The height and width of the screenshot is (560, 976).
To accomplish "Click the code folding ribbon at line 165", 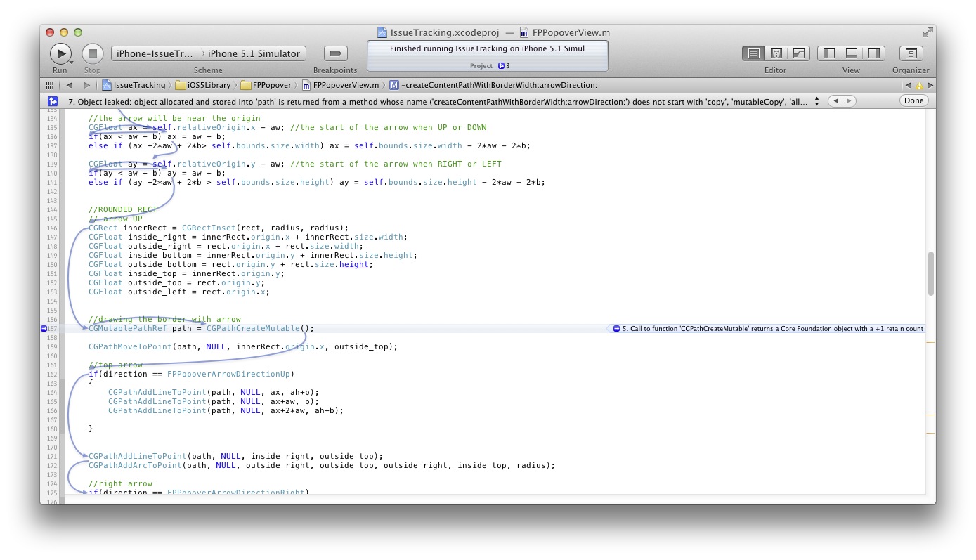I will [63, 401].
